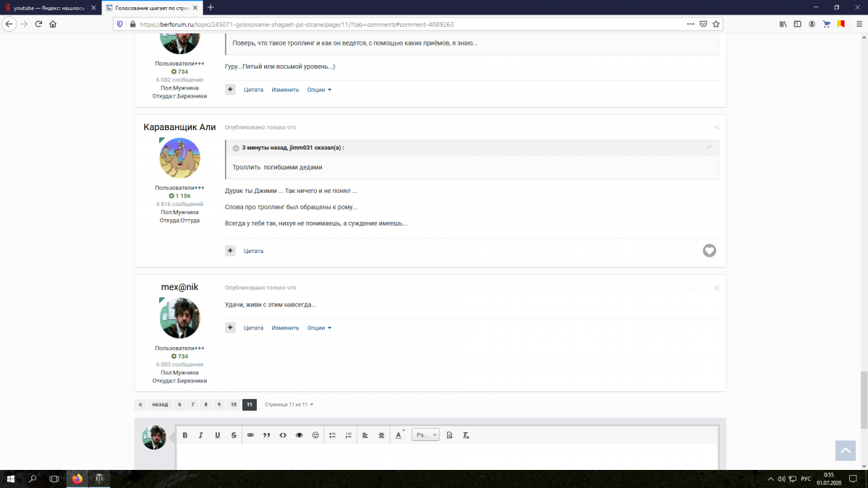
Task: Toggle underline formatting in editor
Action: 218,435
